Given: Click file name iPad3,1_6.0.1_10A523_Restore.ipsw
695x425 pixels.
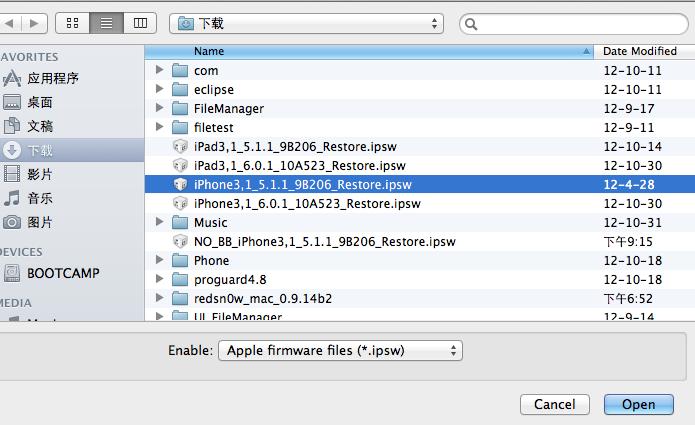Looking at the screenshot, I should 300,166.
